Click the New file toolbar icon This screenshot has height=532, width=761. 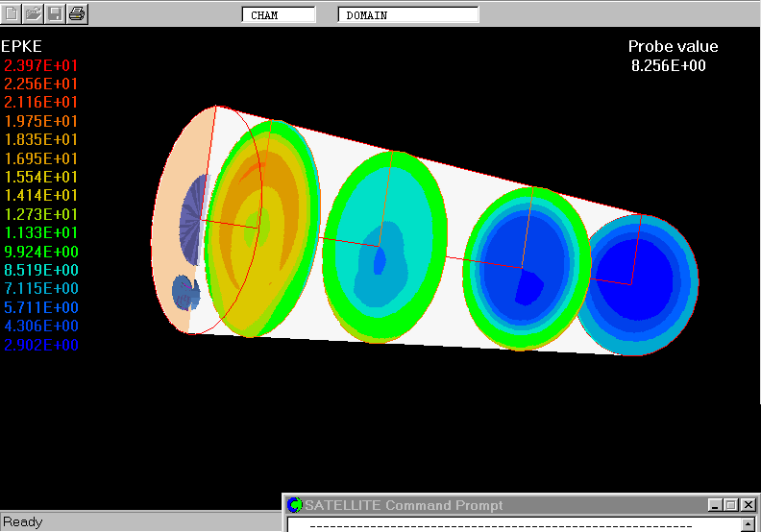11,13
